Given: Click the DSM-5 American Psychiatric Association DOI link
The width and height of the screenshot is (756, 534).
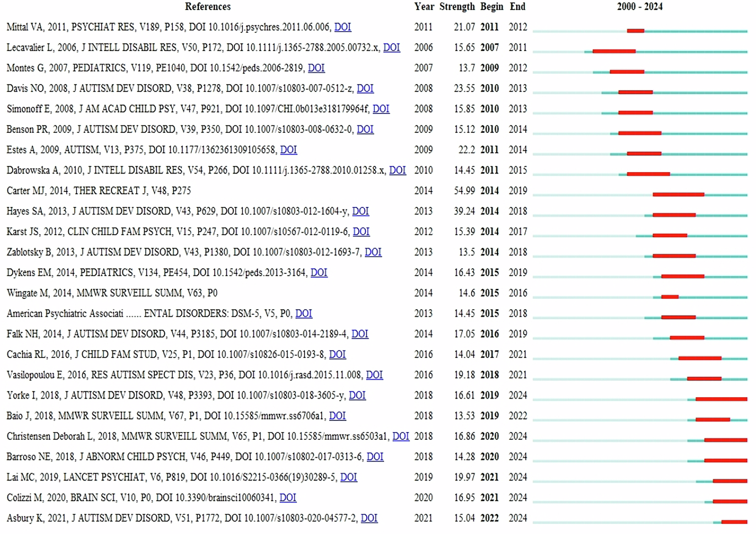Looking at the screenshot, I should (303, 314).
